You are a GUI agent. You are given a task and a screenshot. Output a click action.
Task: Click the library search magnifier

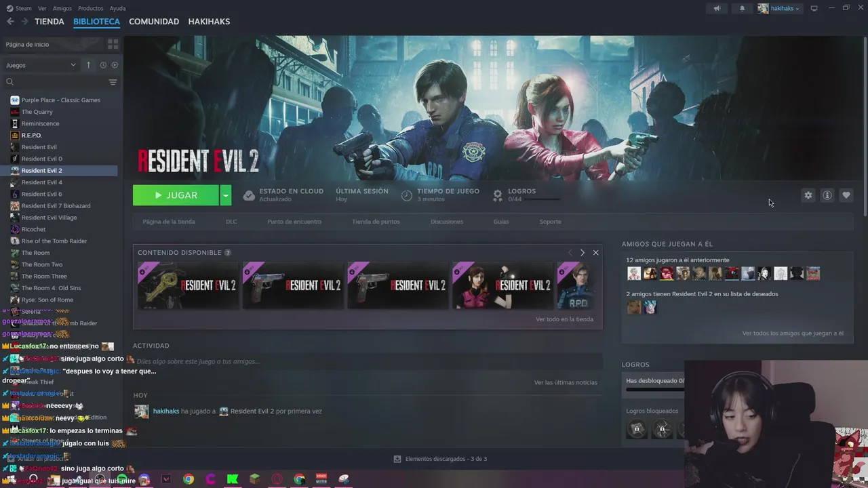9,82
